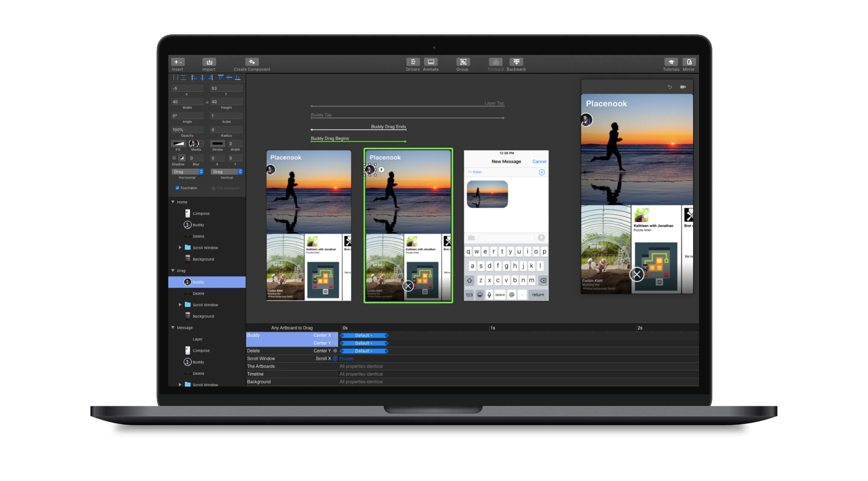Collapse the Drag artboard group
Viewport: 868px width, 481px height.
coord(173,270)
